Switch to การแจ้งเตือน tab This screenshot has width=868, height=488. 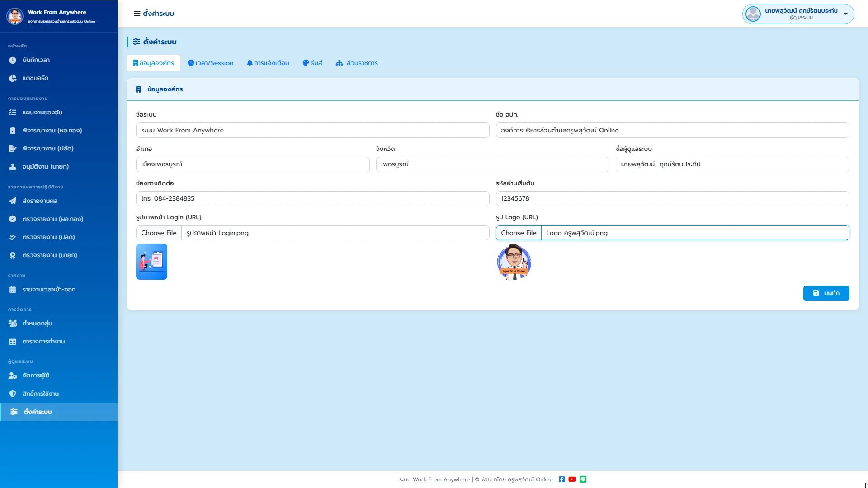click(x=268, y=63)
